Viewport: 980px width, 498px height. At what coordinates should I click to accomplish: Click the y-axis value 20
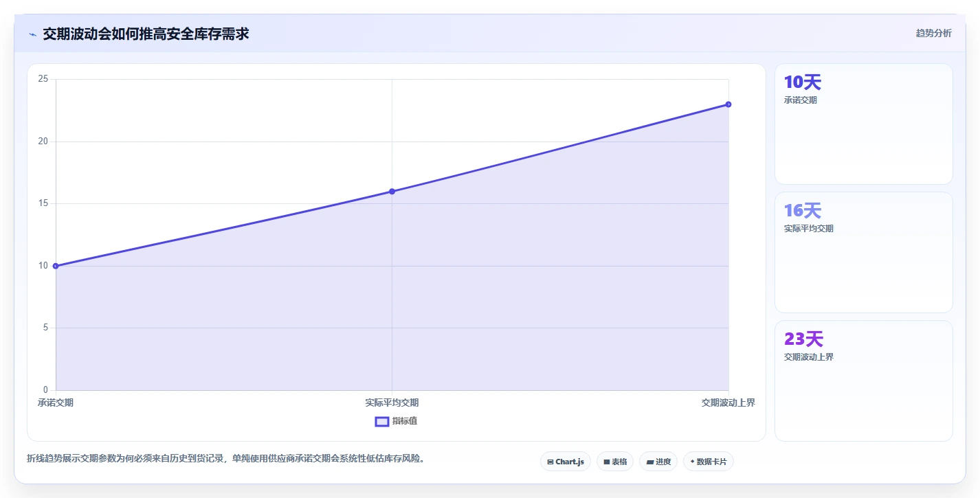click(43, 142)
